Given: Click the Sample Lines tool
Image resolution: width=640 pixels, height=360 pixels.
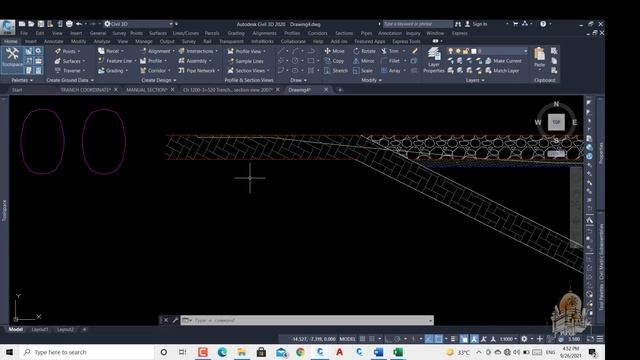Looking at the screenshot, I should [x=246, y=61].
